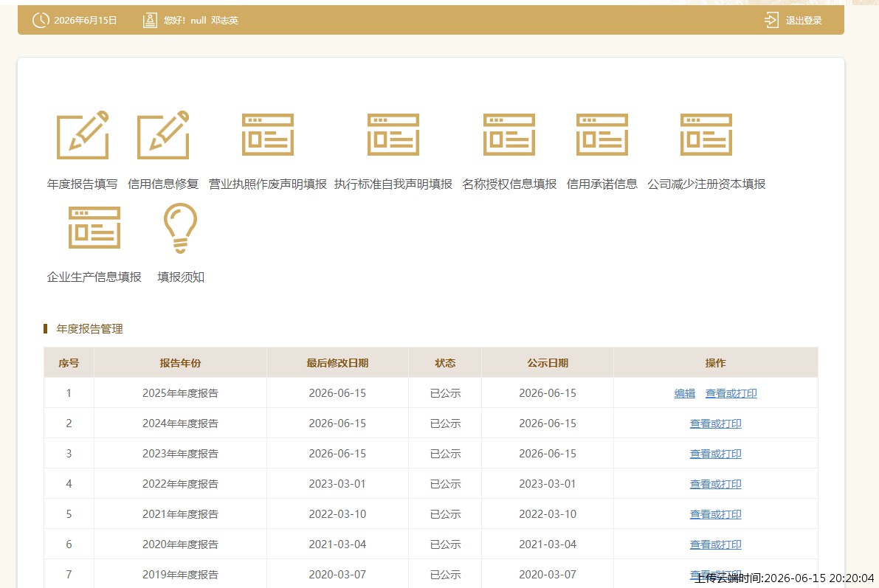879x588 pixels.
Task: View or print the 2024年 annual report
Action: point(715,423)
